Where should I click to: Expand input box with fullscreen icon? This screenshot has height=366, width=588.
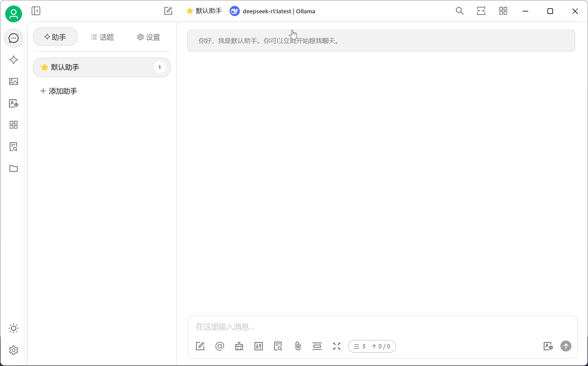pos(337,346)
